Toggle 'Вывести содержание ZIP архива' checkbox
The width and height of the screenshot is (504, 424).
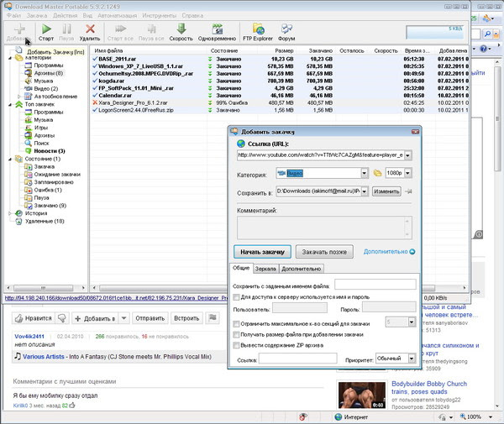[236, 345]
